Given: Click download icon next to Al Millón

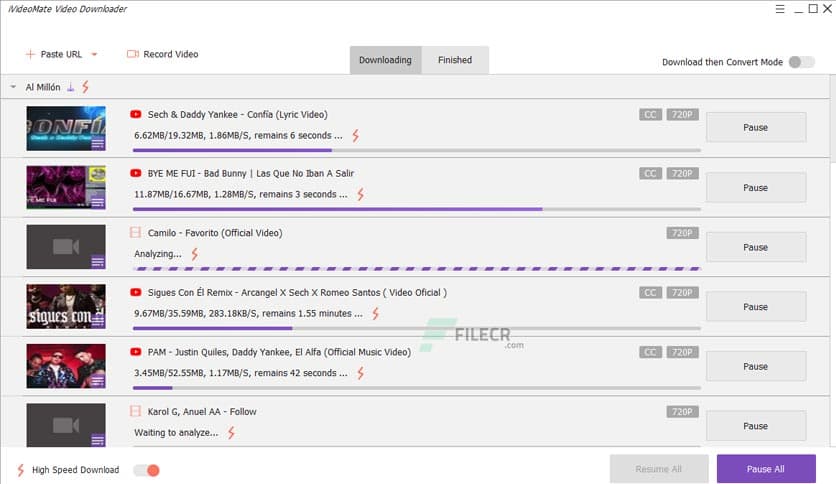Looking at the screenshot, I should tap(70, 87).
